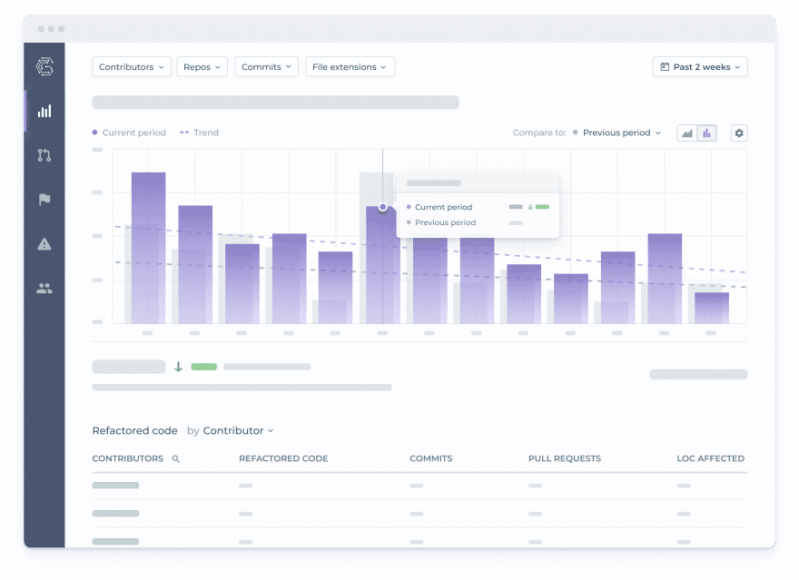Open the Repos filter dropdown
Viewport: 799px width, 580px height.
(x=202, y=67)
